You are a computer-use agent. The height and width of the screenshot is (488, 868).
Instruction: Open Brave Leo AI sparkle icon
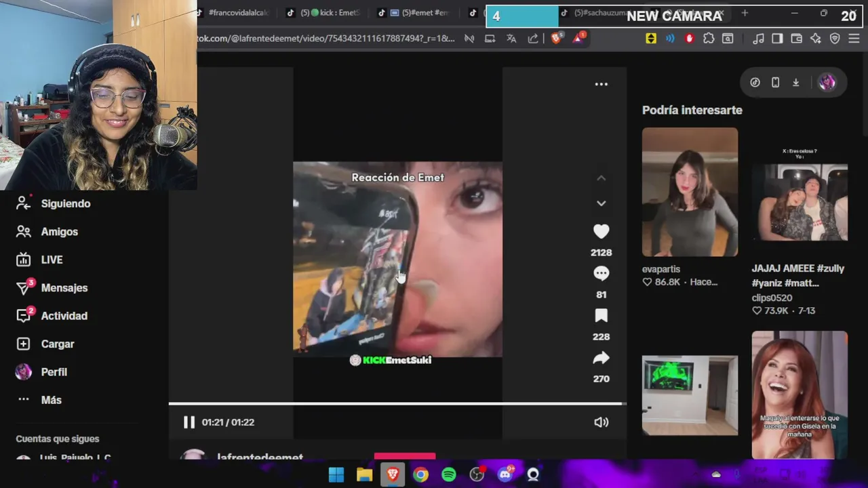[x=816, y=39]
